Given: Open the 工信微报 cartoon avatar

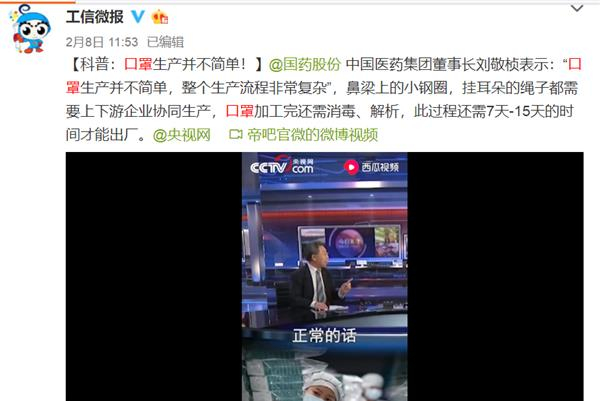Looking at the screenshot, I should [30, 29].
